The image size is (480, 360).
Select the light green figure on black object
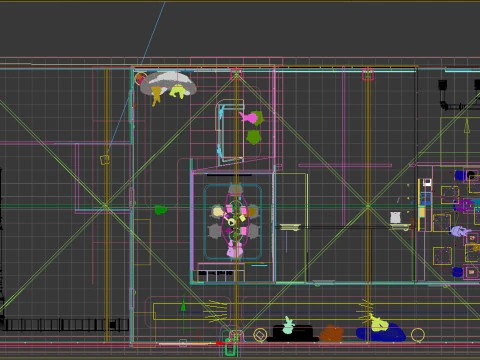click(288, 325)
